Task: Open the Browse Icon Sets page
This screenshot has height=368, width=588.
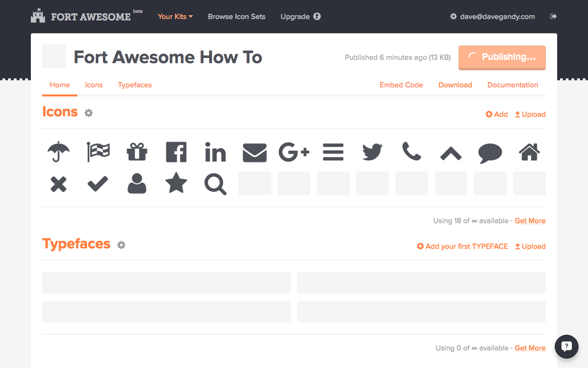Action: coord(237,16)
